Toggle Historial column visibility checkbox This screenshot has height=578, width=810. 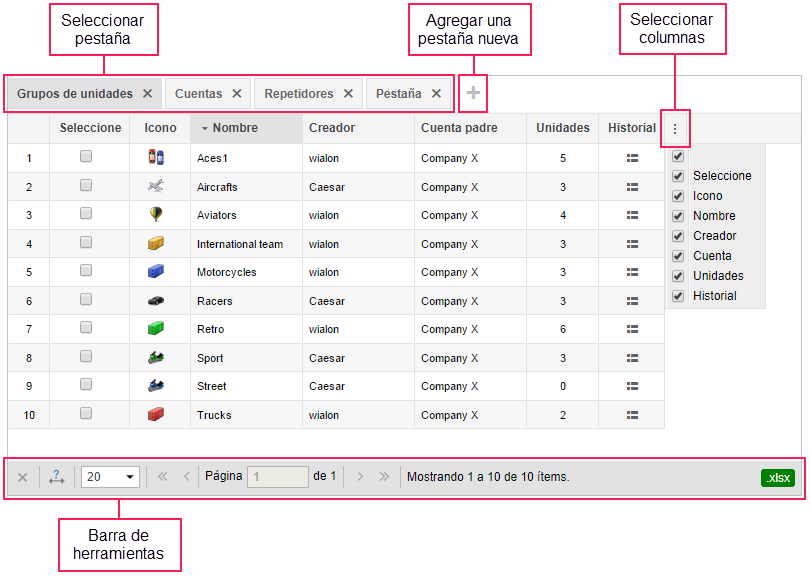click(678, 296)
